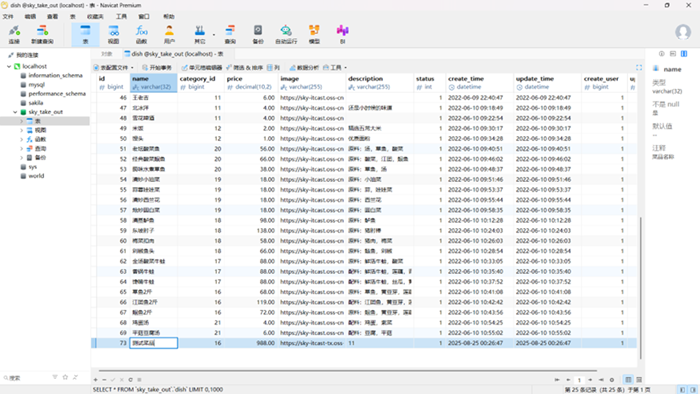
Task: Switch to grid view toggle
Action: pos(628,380)
